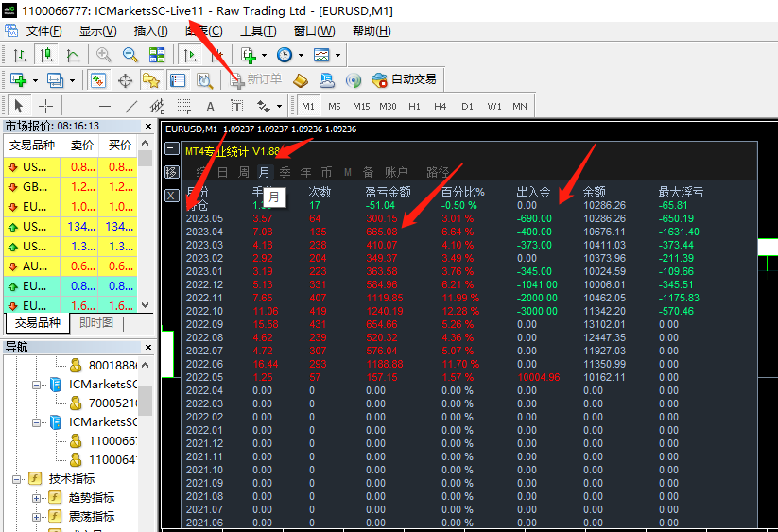Toggle the Market Watch window

pos(98,79)
